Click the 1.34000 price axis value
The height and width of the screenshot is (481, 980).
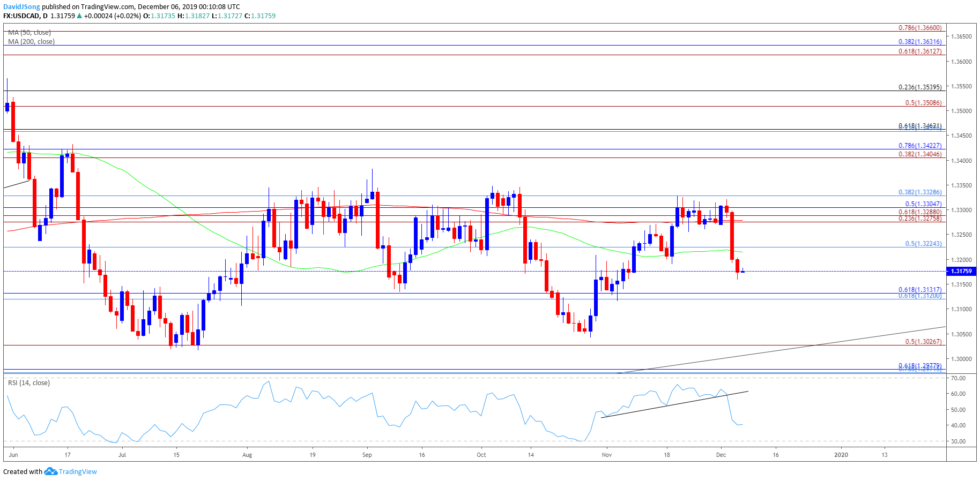click(x=961, y=161)
